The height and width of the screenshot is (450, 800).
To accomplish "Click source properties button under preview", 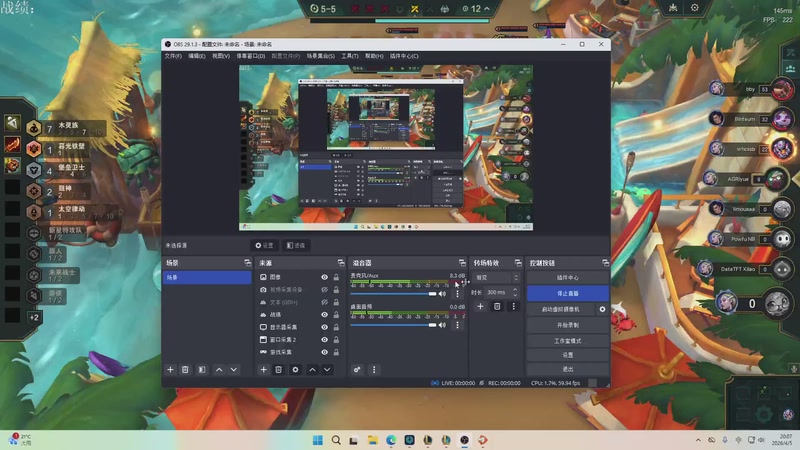I will coord(265,245).
